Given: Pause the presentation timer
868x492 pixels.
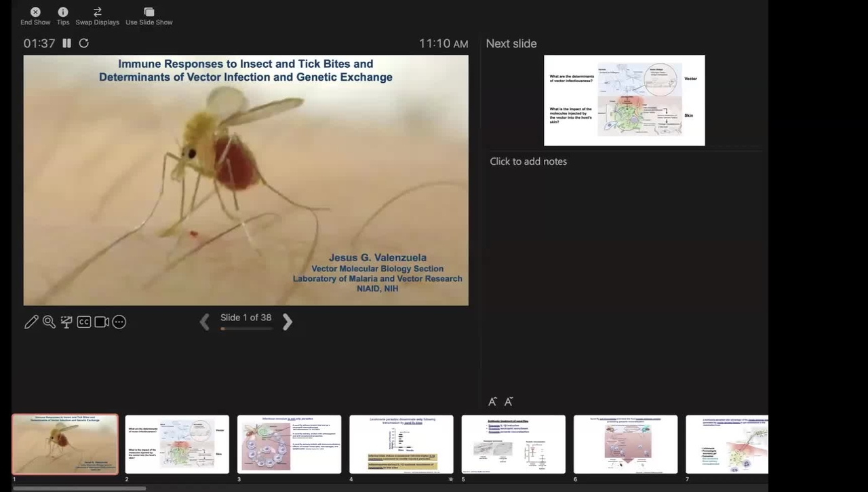Looking at the screenshot, I should point(66,43).
